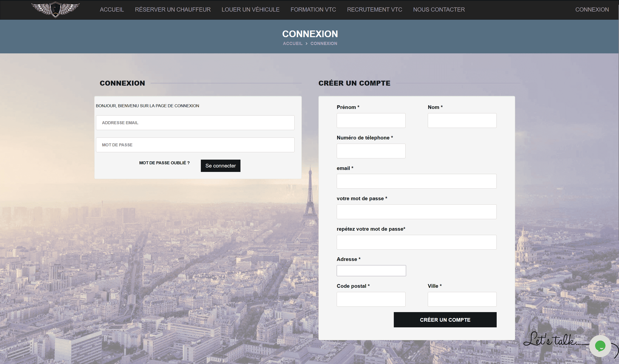Click the ACCUEIL breadcrumb link
The height and width of the screenshot is (364, 619).
(x=292, y=44)
